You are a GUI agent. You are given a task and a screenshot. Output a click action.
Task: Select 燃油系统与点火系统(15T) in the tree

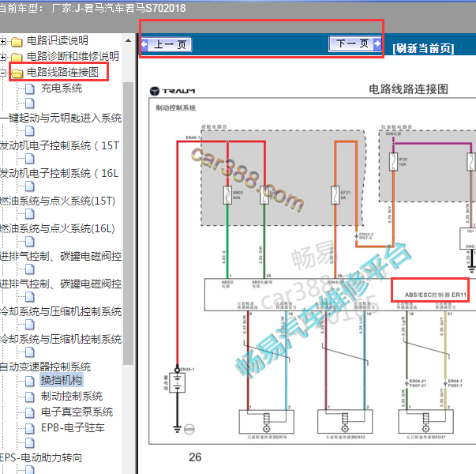[58, 201]
